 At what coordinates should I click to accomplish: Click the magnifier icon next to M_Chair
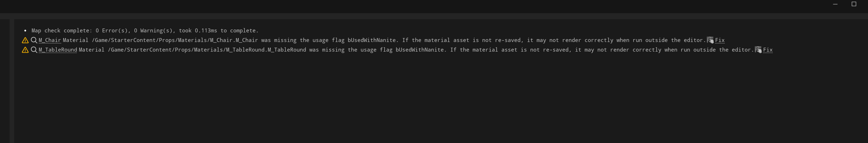coord(34,40)
